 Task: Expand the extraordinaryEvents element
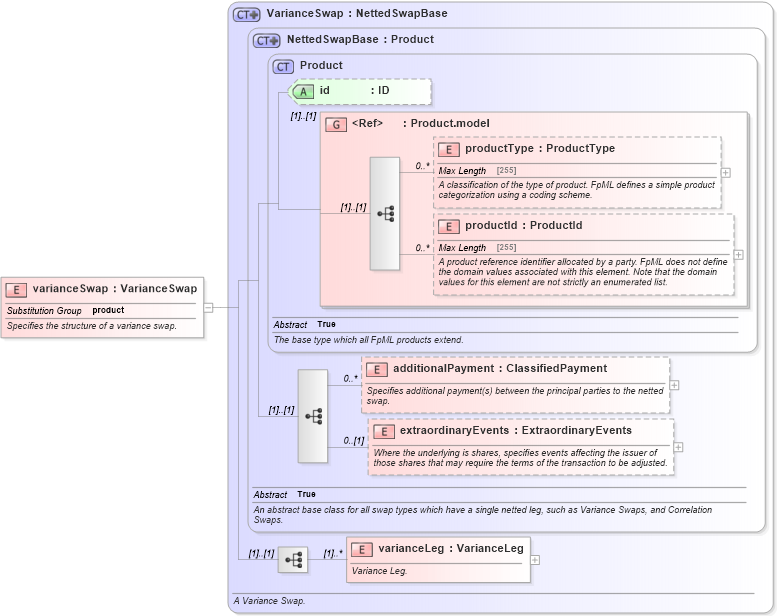point(678,447)
